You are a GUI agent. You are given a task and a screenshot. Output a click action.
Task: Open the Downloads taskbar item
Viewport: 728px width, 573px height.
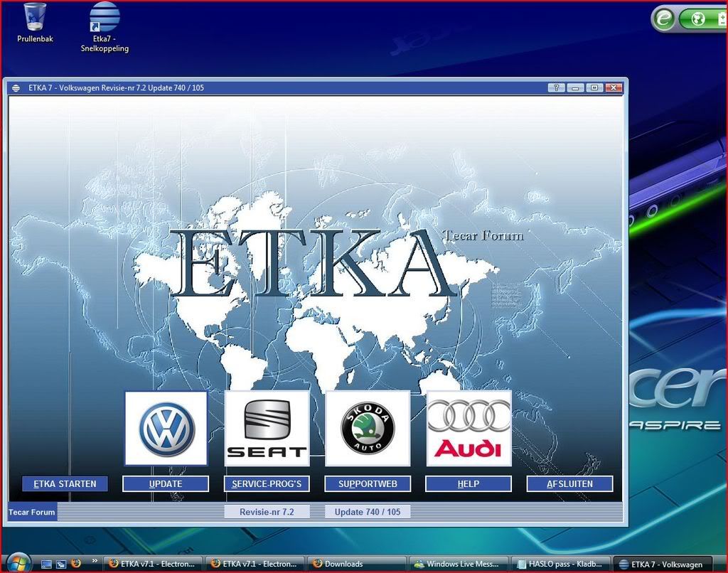pos(357,564)
